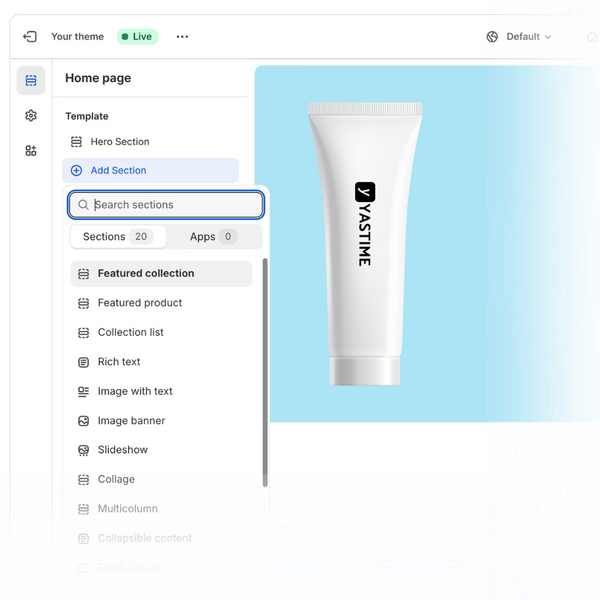The width and height of the screenshot is (600, 600).
Task: Click the Image banner section icon
Action: (x=84, y=421)
